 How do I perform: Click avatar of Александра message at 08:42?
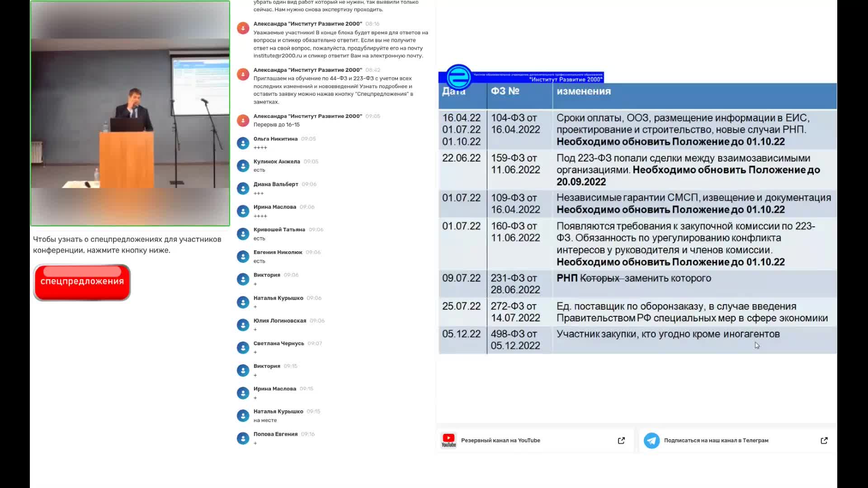[x=243, y=74]
